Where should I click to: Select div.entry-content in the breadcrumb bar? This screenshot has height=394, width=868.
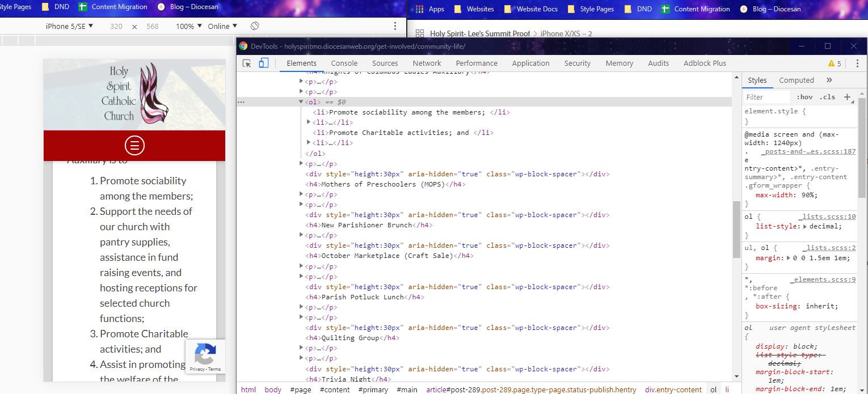click(673, 389)
